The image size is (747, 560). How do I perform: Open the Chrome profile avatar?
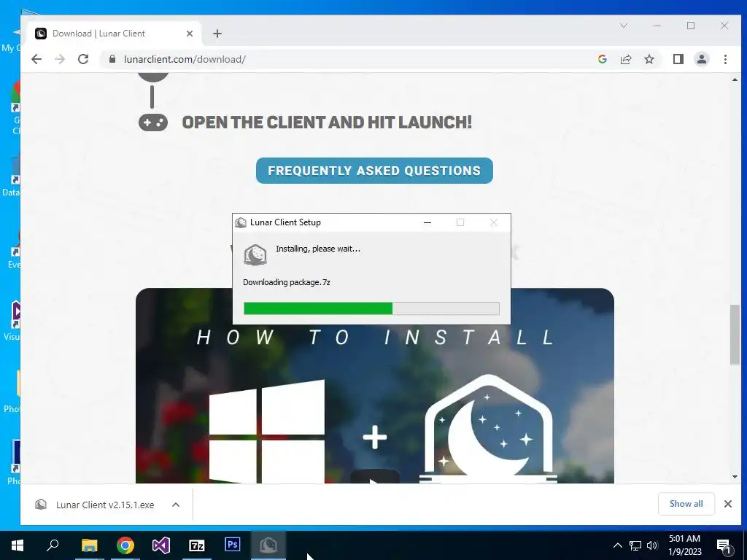point(702,59)
